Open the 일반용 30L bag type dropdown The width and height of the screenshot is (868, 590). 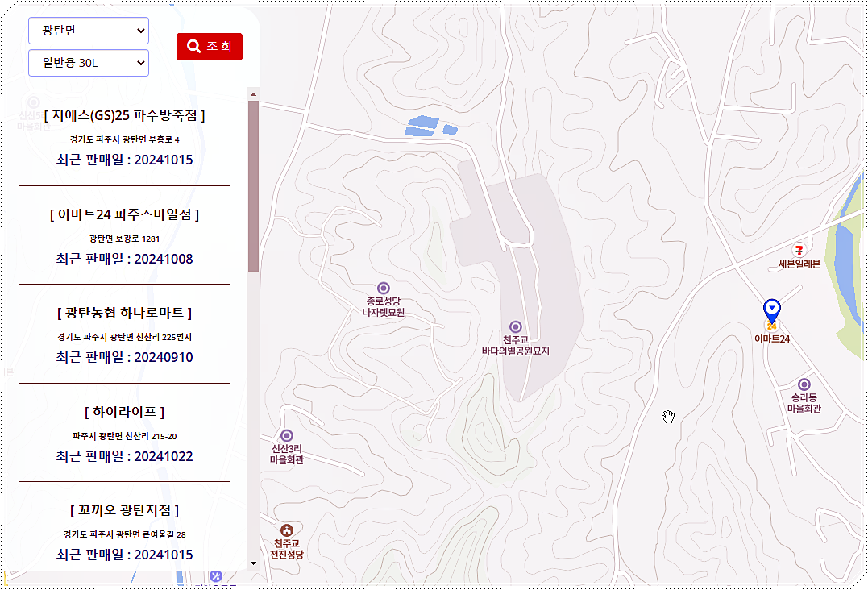click(89, 63)
